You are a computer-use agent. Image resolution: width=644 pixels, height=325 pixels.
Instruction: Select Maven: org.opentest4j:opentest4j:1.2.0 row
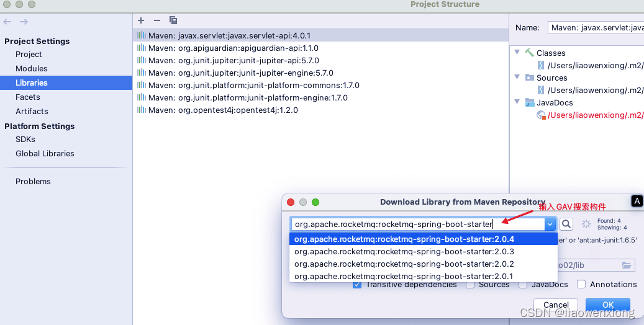(x=321, y=110)
